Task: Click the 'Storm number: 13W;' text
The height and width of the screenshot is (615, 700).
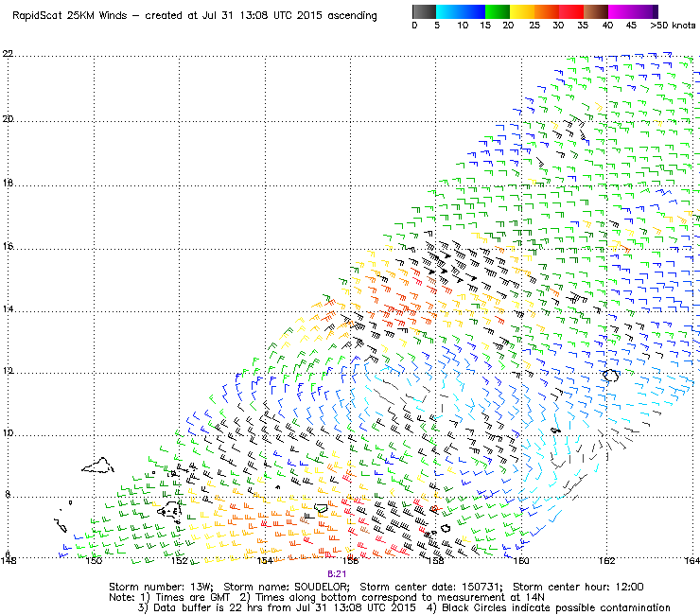Action: (162, 587)
